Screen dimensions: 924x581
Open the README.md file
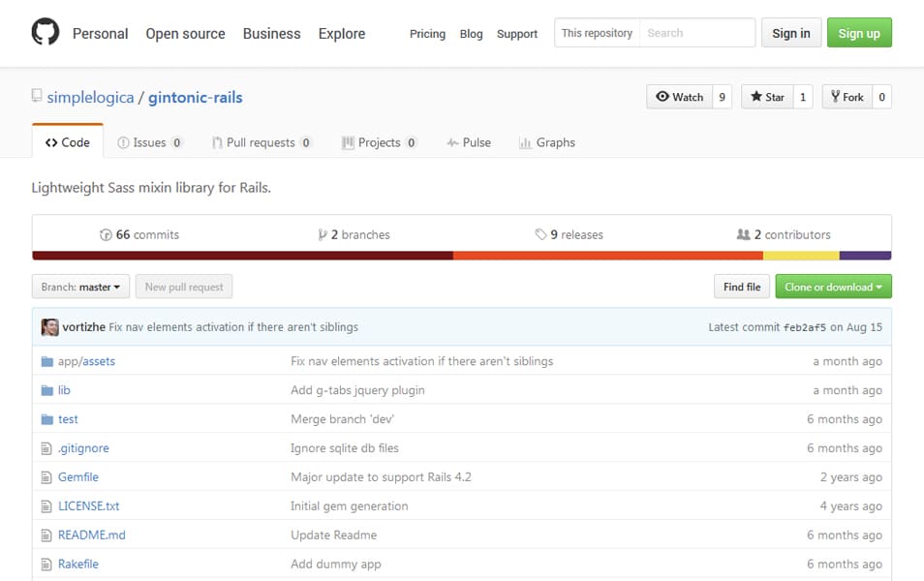(x=91, y=535)
